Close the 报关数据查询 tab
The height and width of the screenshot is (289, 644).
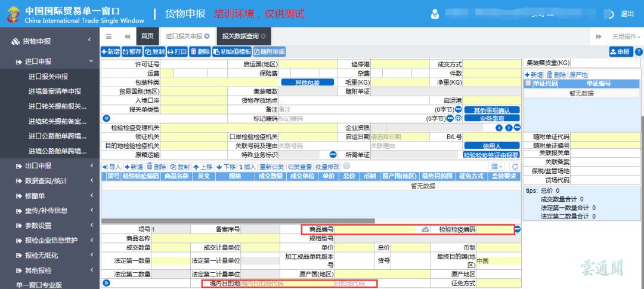coord(263,36)
